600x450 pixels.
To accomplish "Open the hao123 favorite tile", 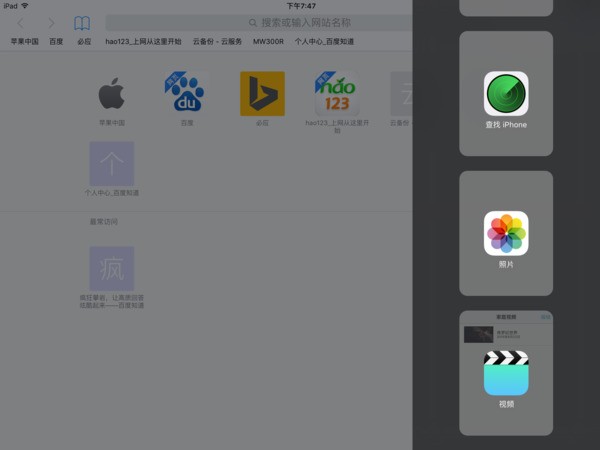I will tap(337, 94).
